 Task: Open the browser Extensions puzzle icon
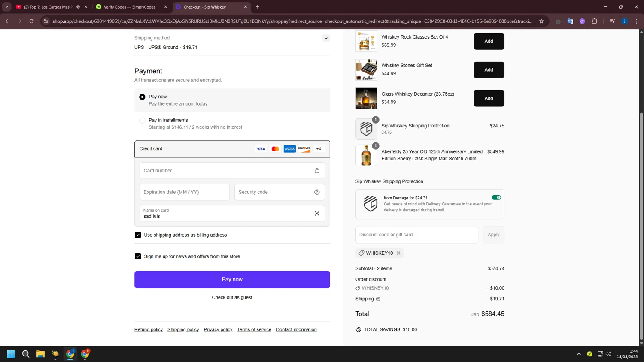point(595,21)
